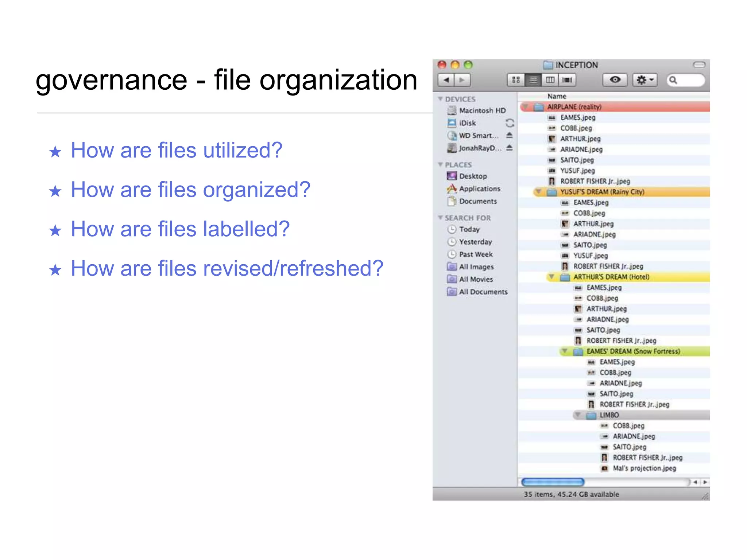Click the Finder search field
Screen dimensions: 747x560
685,80
